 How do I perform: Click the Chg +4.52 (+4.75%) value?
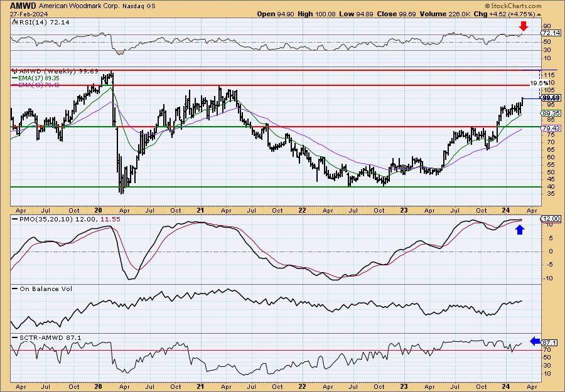click(505, 14)
